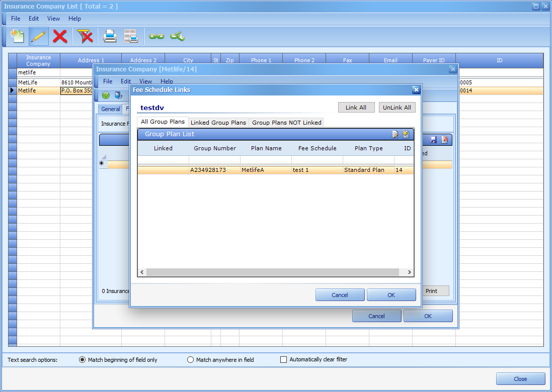The image size is (552, 392).
Task: Click Plan Name filter field in Group Plan List
Action: pyautogui.click(x=266, y=160)
